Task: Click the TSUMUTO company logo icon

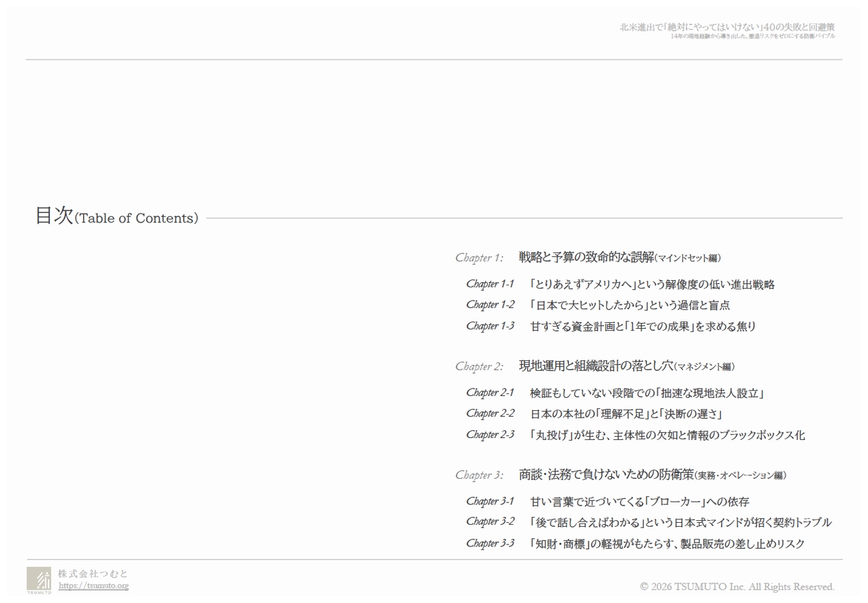Action: (x=39, y=580)
